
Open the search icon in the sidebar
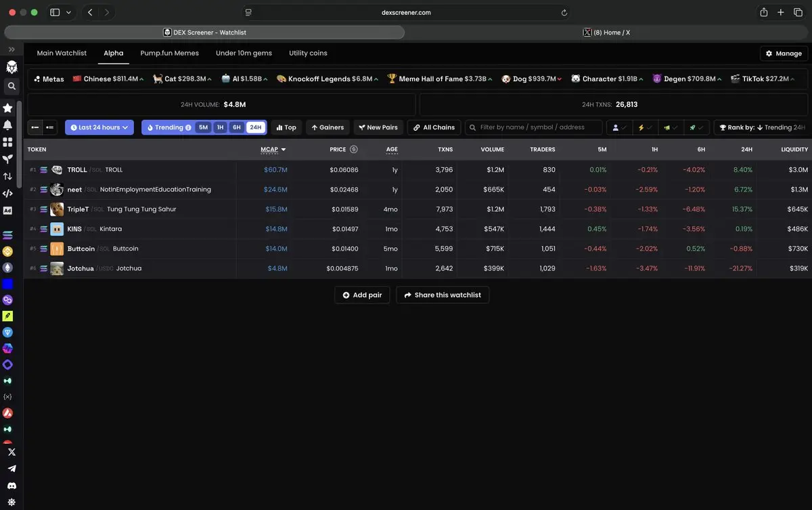coord(11,86)
